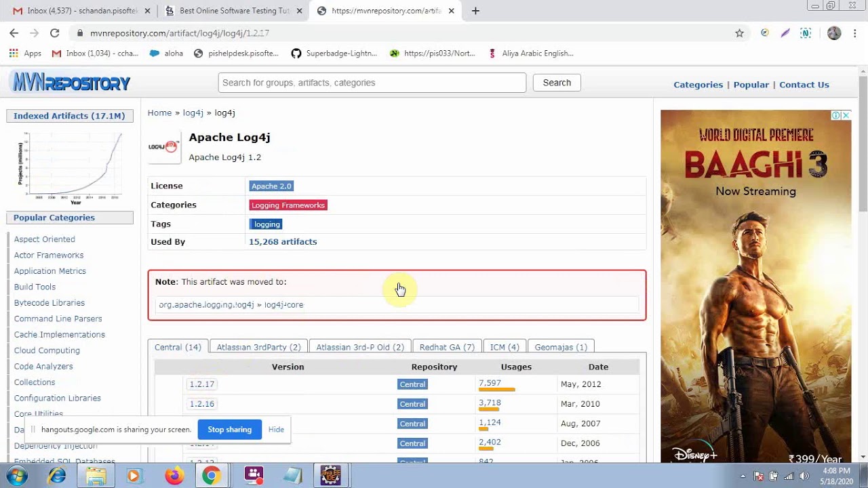This screenshot has height=488, width=868.
Task: Launch Internet Explorer from the taskbar
Action: [x=57, y=476]
